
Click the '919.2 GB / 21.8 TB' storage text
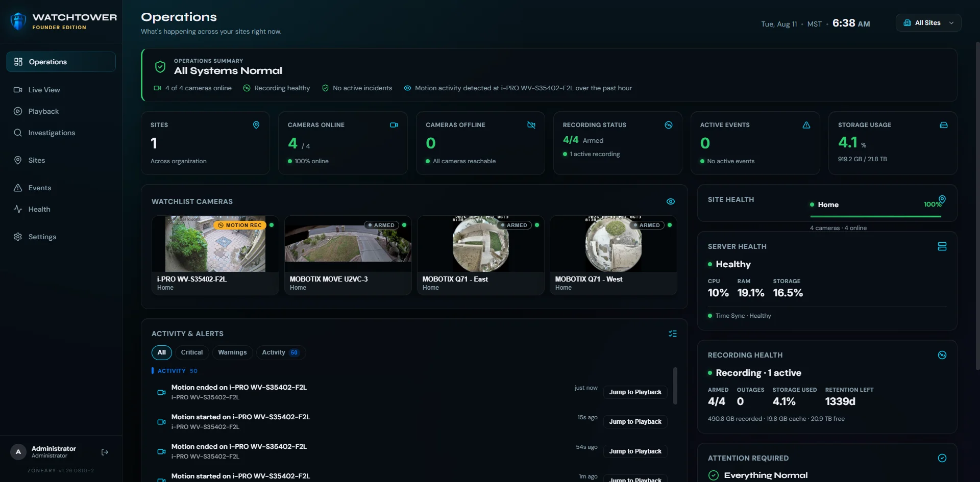(x=862, y=159)
